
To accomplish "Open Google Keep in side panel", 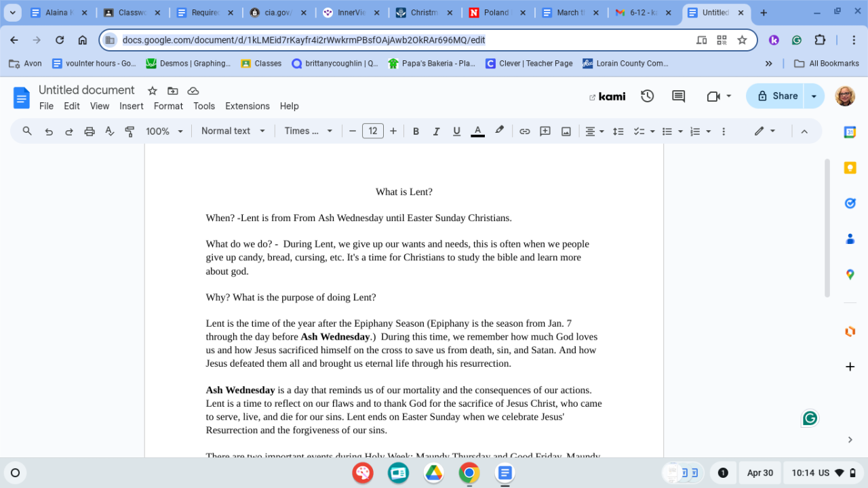I will [850, 168].
